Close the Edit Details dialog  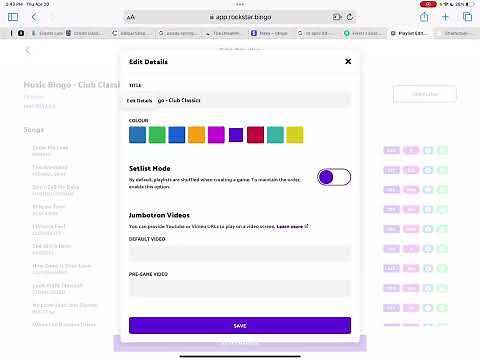coord(348,61)
